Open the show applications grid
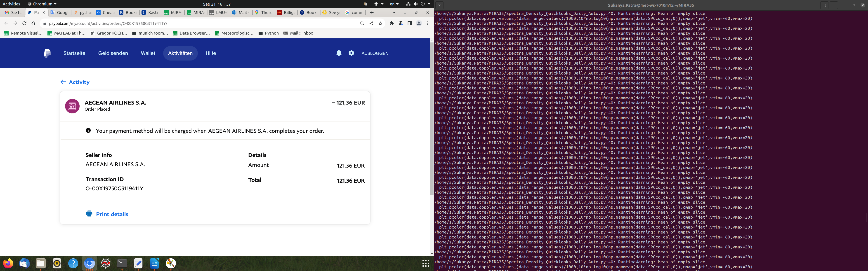Image resolution: width=868 pixels, height=271 pixels. click(426, 263)
